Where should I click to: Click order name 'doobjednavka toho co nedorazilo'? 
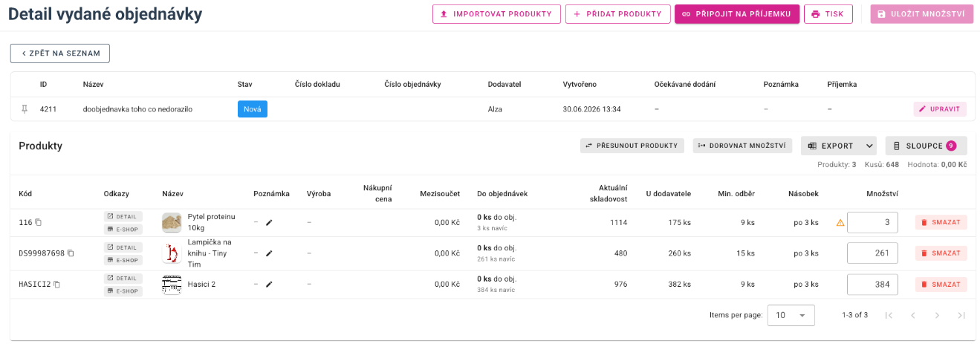tap(137, 109)
